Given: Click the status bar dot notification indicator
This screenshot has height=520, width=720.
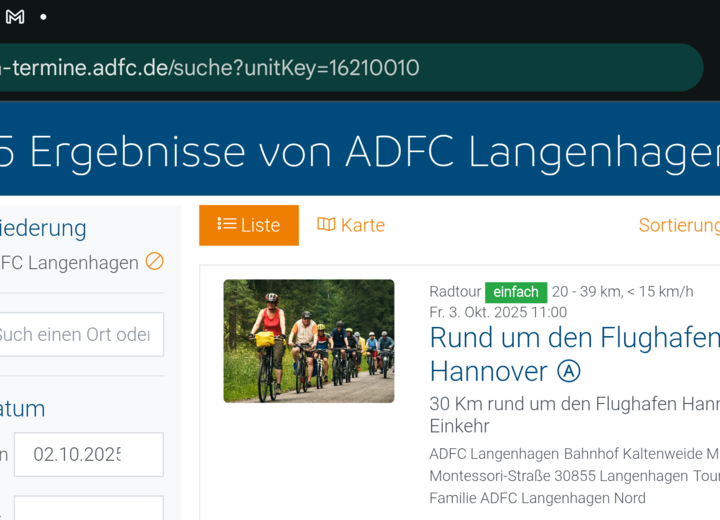Looking at the screenshot, I should pos(43,17).
